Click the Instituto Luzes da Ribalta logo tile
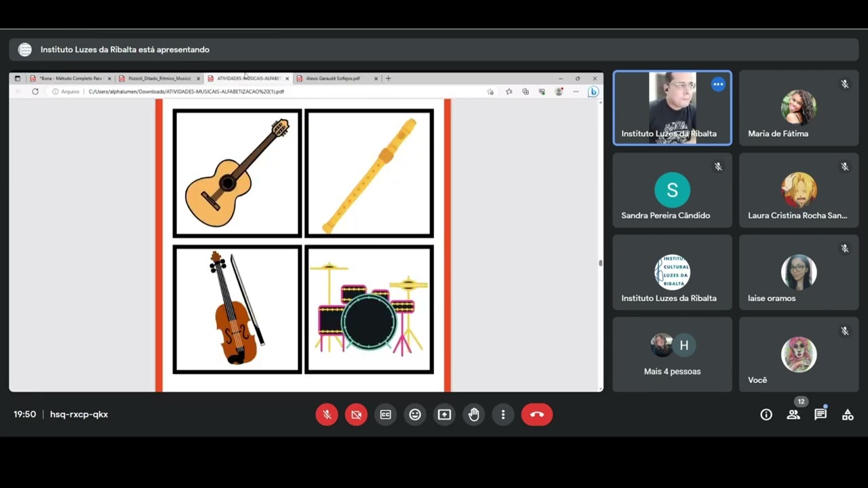Screen dimensions: 868x488 click(672, 272)
